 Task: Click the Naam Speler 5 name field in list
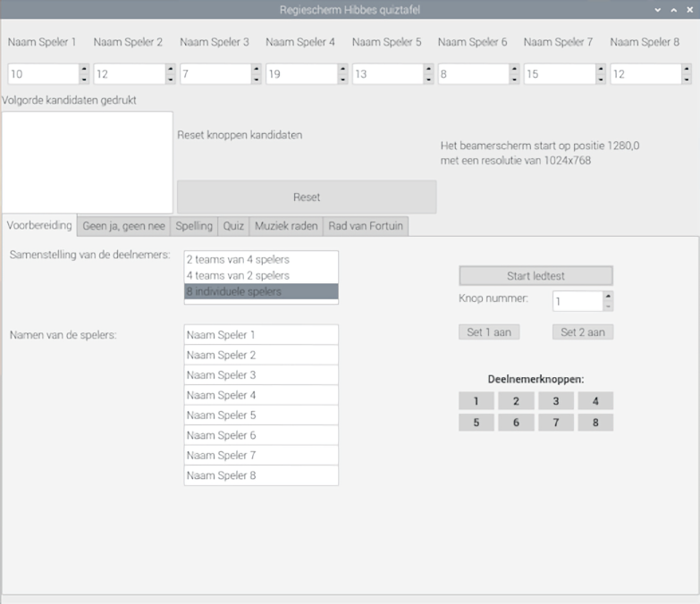[x=261, y=415]
